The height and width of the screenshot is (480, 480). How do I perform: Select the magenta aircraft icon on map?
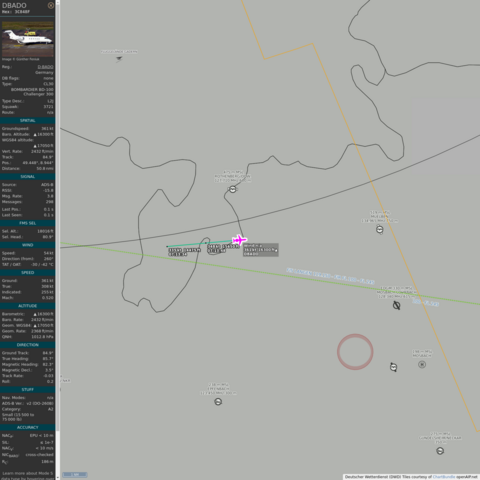(239, 240)
